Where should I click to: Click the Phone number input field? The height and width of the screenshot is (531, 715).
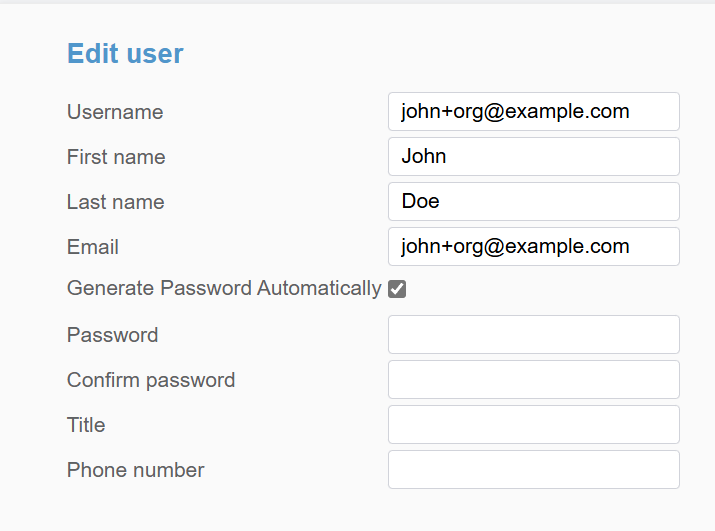point(533,470)
